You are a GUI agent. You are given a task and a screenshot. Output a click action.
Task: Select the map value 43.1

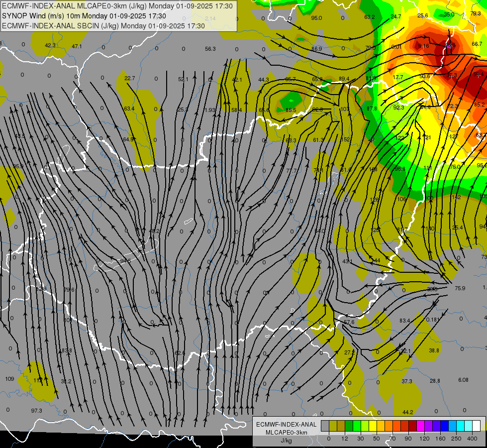(x=347, y=261)
